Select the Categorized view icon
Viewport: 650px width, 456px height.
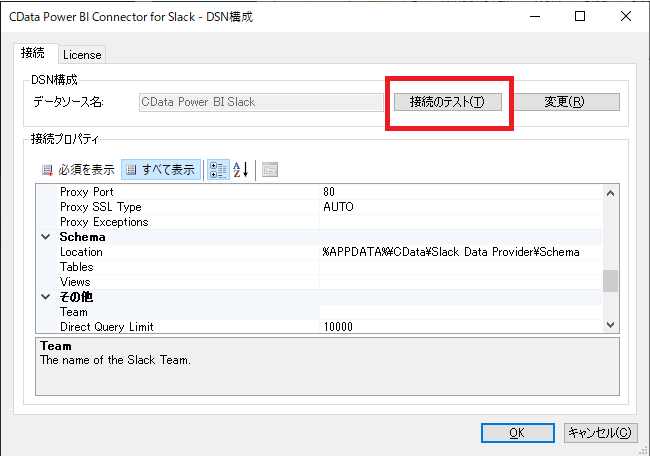pos(218,170)
